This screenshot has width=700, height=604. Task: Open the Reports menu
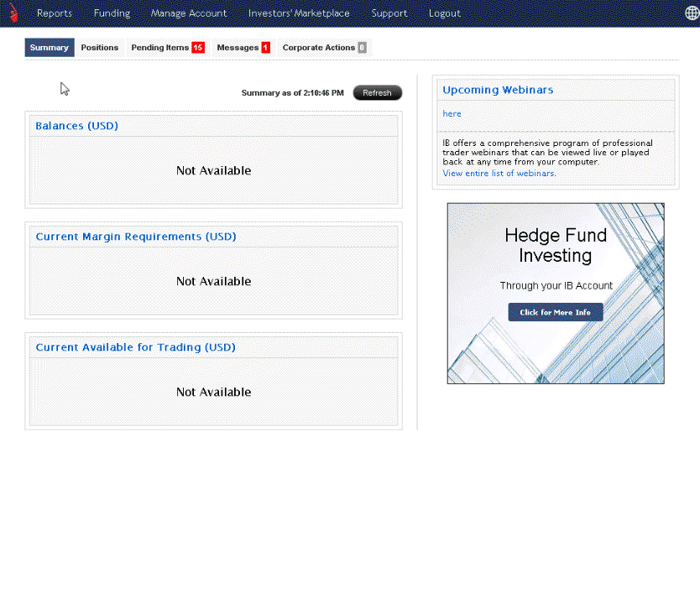55,13
